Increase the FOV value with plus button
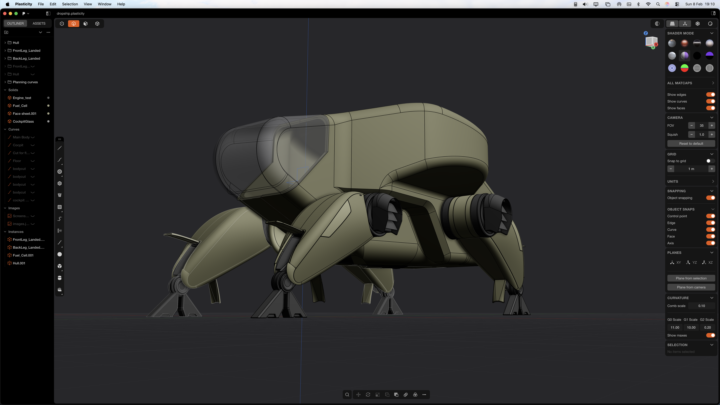Screen dimensions: 720x405 pos(711,125)
